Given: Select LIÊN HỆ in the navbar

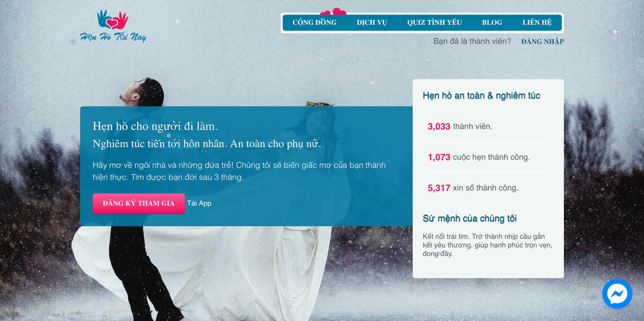Looking at the screenshot, I should (537, 23).
